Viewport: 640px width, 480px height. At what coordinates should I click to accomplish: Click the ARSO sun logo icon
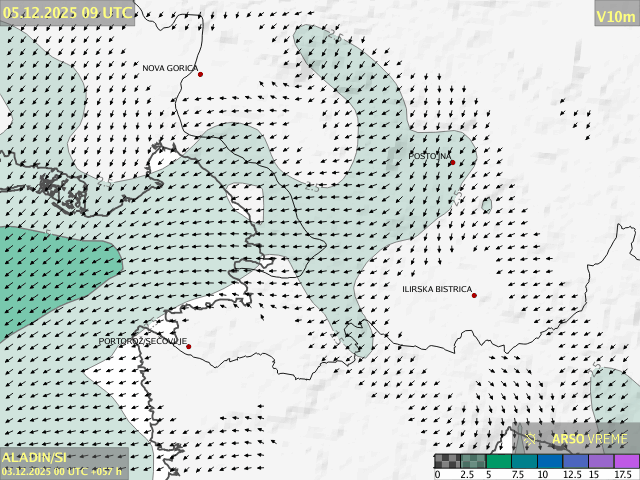coord(531,438)
